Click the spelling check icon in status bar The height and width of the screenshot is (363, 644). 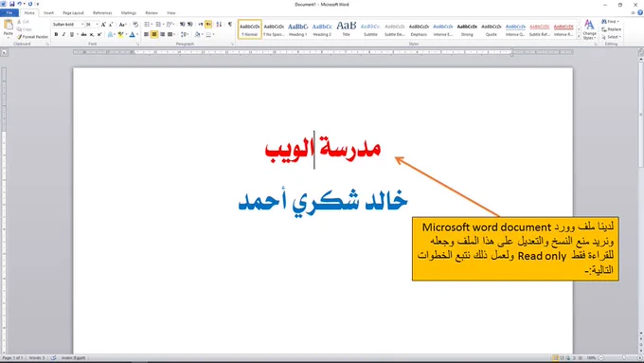pyautogui.click(x=53, y=357)
